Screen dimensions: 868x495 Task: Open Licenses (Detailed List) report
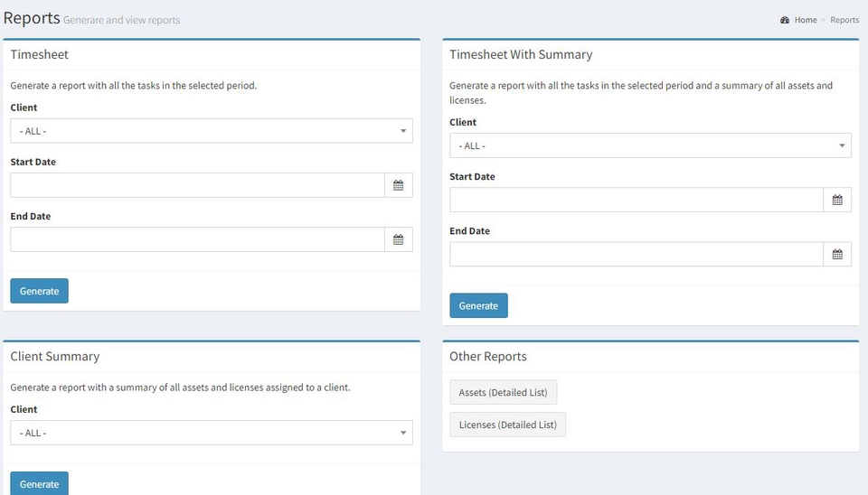click(x=507, y=425)
